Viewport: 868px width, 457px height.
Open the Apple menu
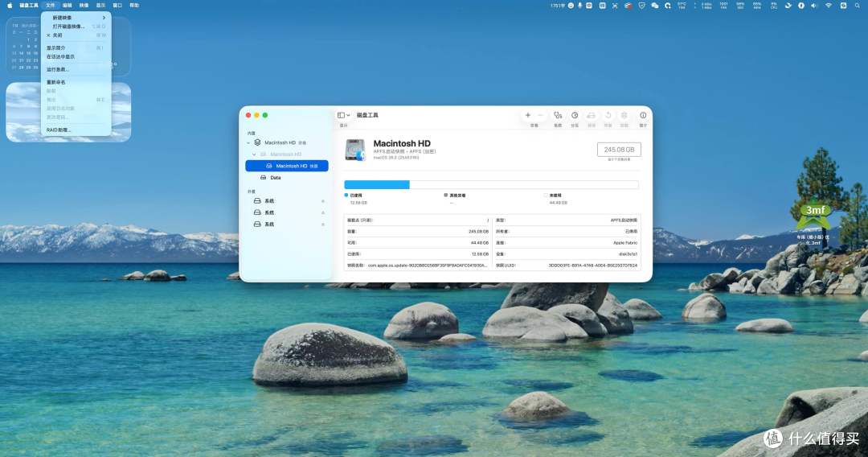click(9, 5)
